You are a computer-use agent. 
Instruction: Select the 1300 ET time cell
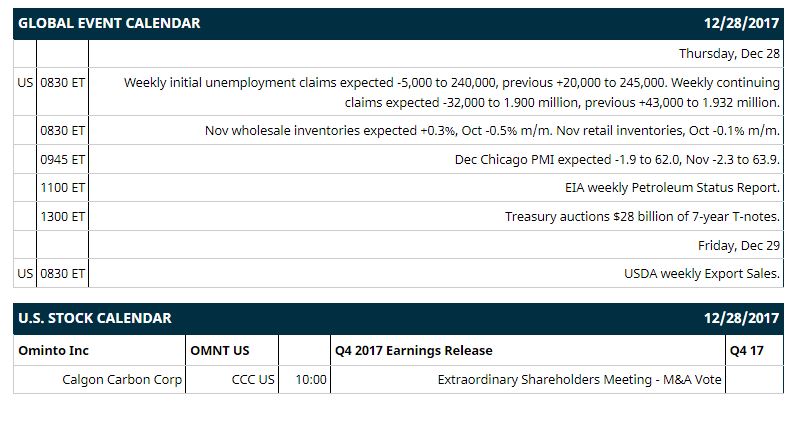(x=62, y=216)
